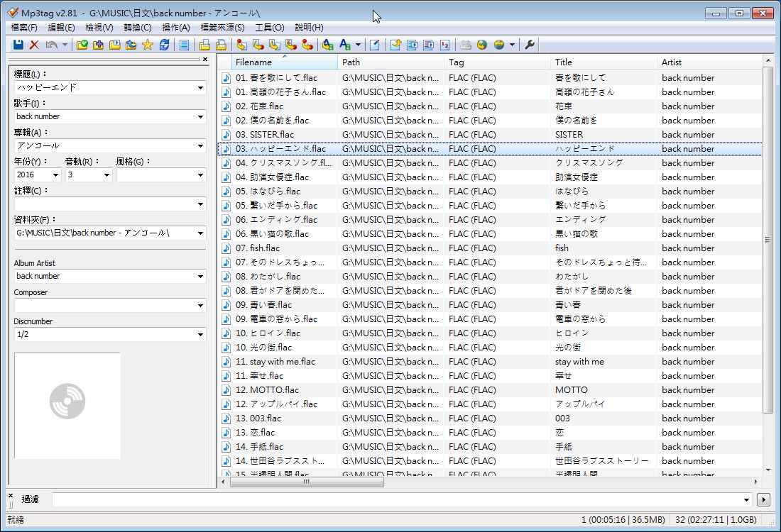Image resolution: width=781 pixels, height=532 pixels.
Task: Click the Text file - Tag converter icon
Action: 291,45
